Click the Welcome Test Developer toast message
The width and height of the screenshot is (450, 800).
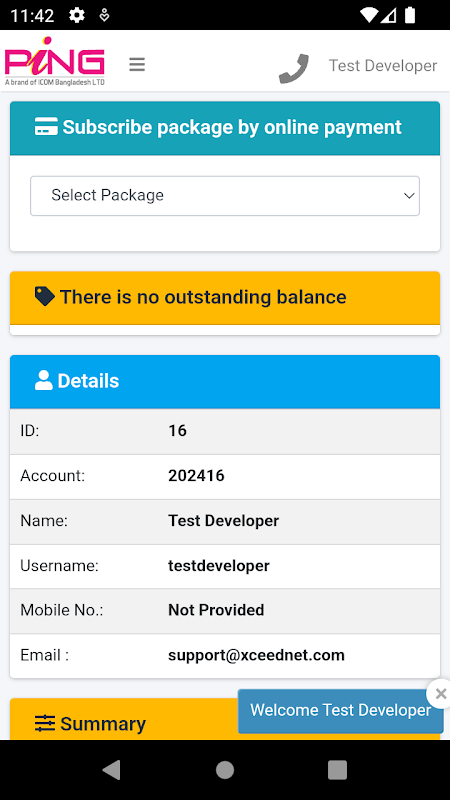(340, 711)
